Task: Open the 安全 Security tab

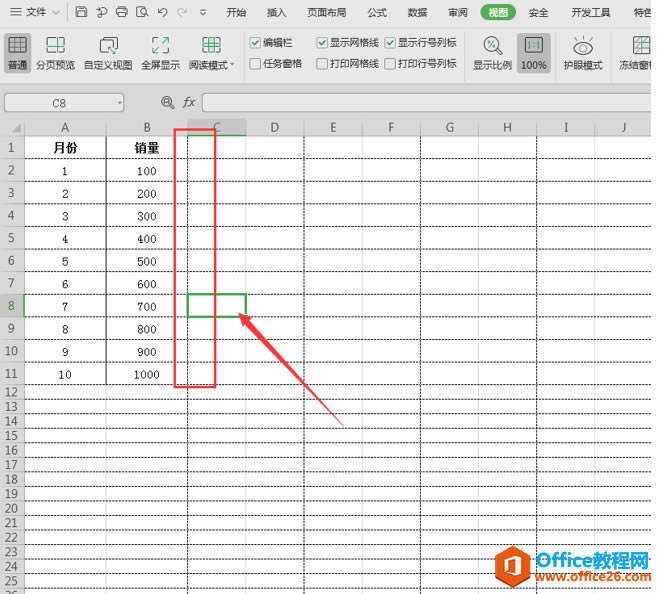Action: click(538, 13)
